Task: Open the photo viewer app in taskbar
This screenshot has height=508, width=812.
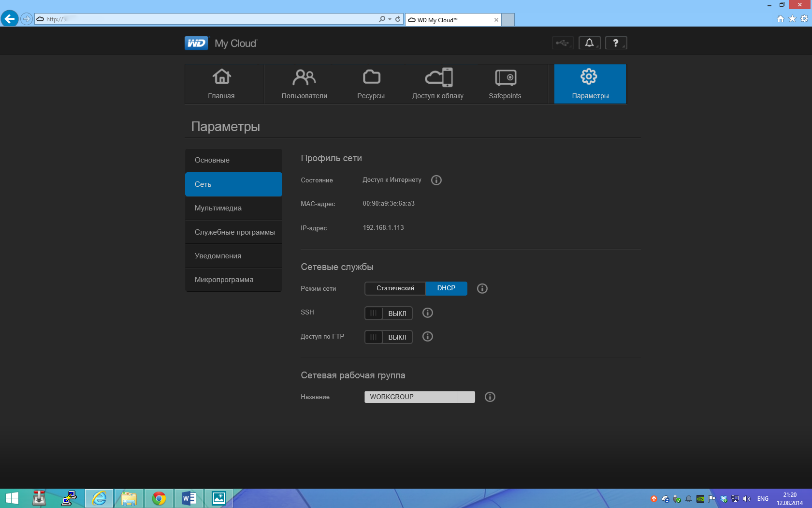Action: click(x=219, y=498)
